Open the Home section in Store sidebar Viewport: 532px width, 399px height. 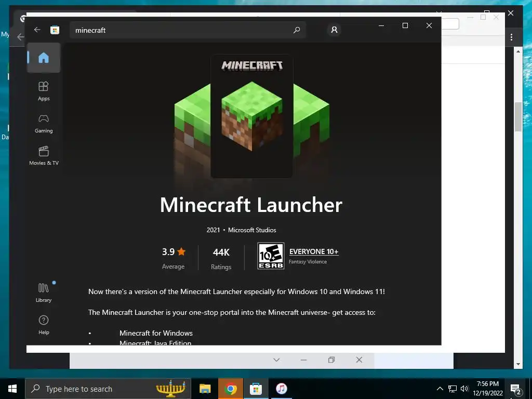44,58
